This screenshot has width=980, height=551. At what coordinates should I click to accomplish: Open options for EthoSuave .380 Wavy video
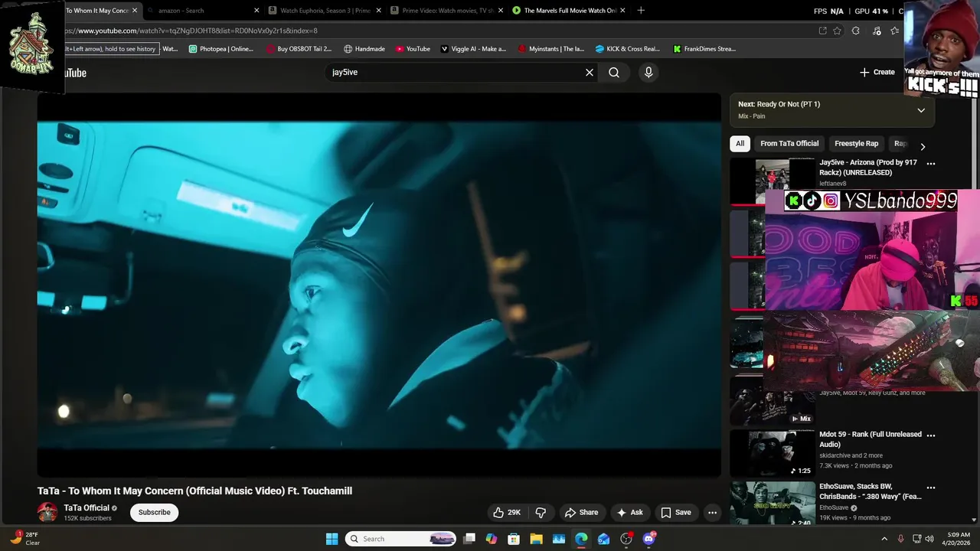[931, 487]
